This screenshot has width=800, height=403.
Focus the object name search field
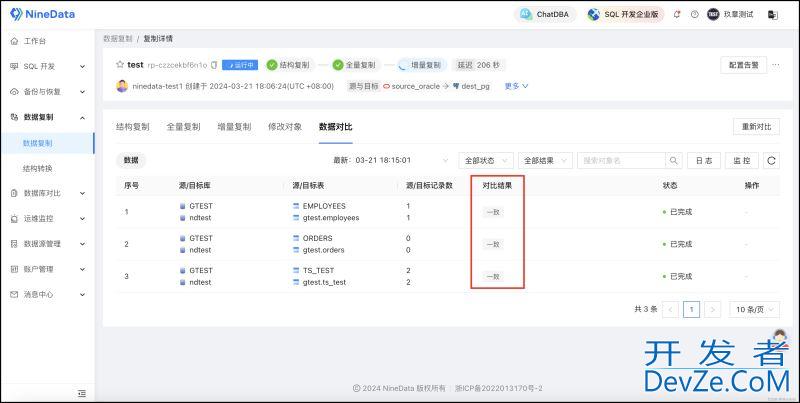click(621, 160)
